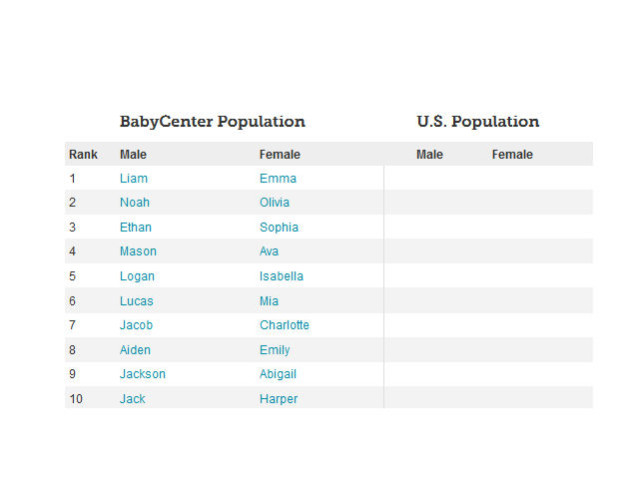Select the Sophia name link
Image resolution: width=640 pixels, height=479 pixels.
point(278,227)
